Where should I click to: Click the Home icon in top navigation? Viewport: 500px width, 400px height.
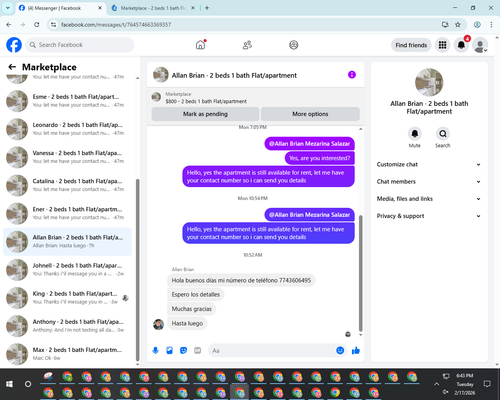click(x=200, y=45)
